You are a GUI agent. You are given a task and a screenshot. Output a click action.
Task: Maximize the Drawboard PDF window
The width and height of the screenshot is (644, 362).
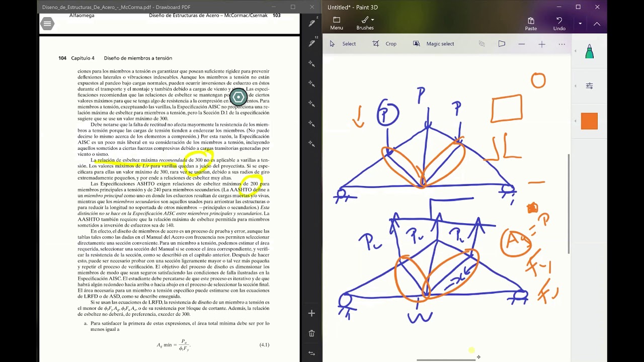293,7
